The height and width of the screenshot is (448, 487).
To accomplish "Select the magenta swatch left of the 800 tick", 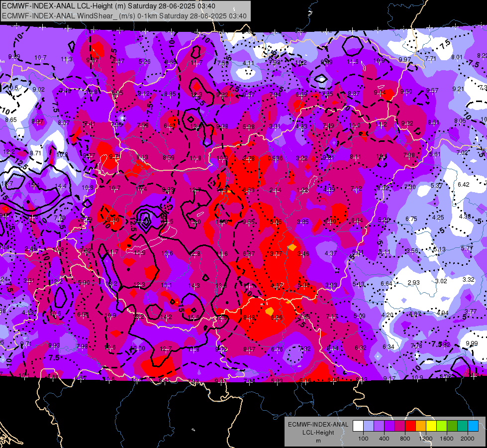I will pos(400,426).
